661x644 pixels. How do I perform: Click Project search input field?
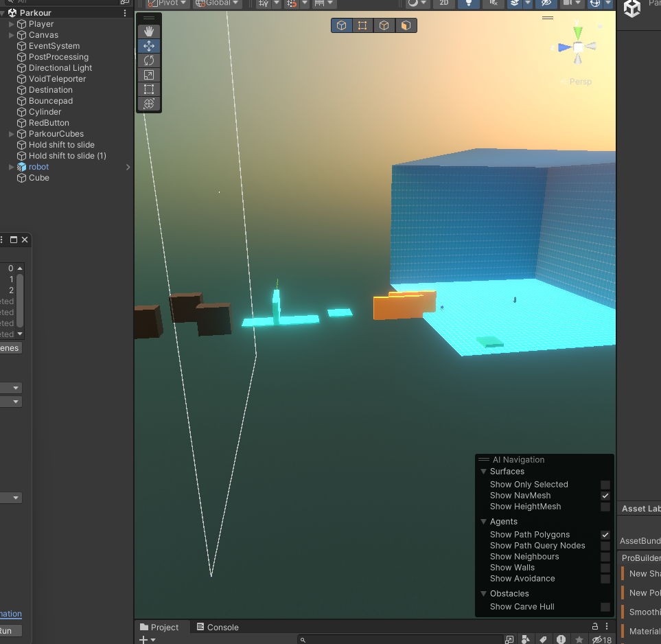coord(400,640)
